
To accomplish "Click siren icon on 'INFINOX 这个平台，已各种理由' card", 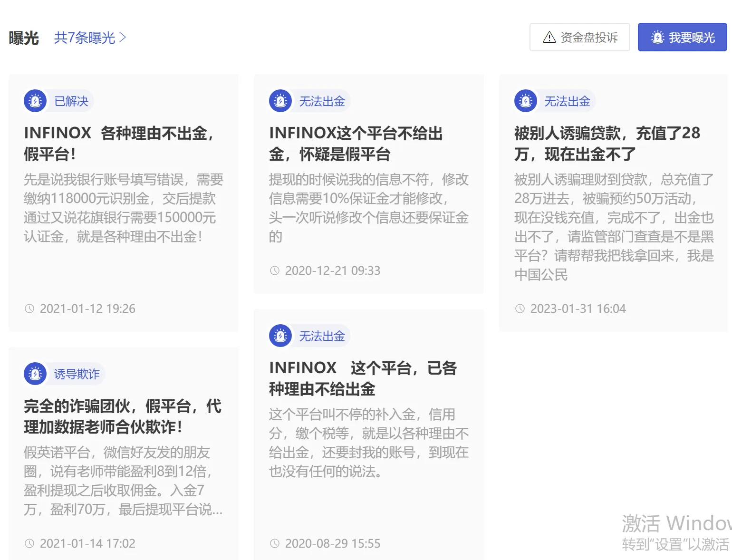I will click(x=280, y=336).
